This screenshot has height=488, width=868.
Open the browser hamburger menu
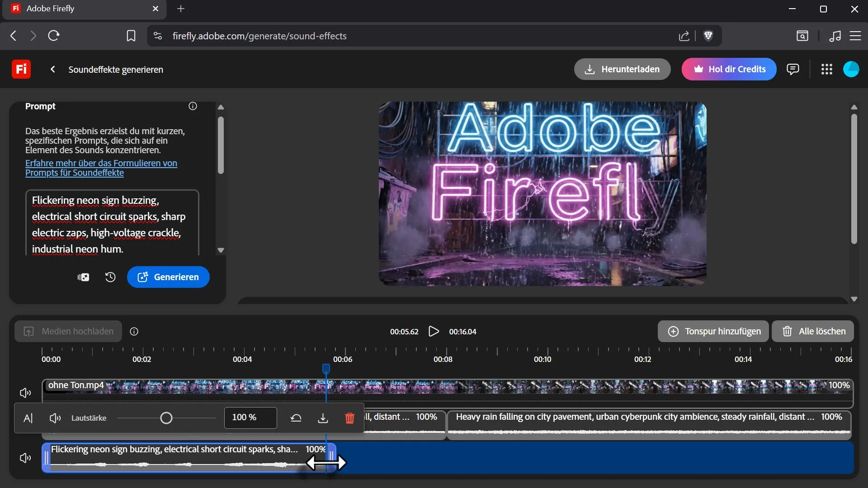(855, 36)
